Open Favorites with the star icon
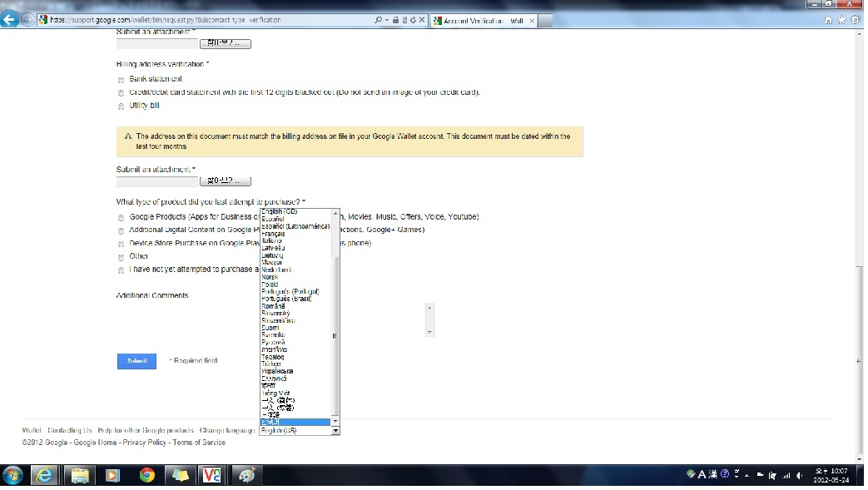The width and height of the screenshot is (868, 490). (841, 20)
